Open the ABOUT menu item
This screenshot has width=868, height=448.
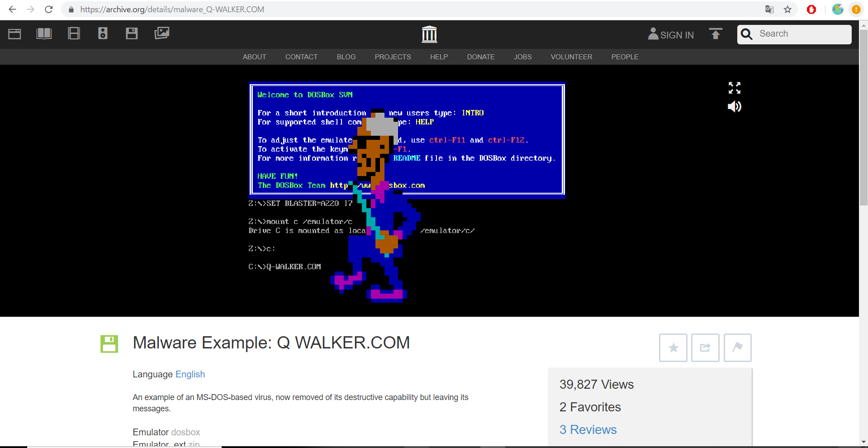click(x=254, y=57)
